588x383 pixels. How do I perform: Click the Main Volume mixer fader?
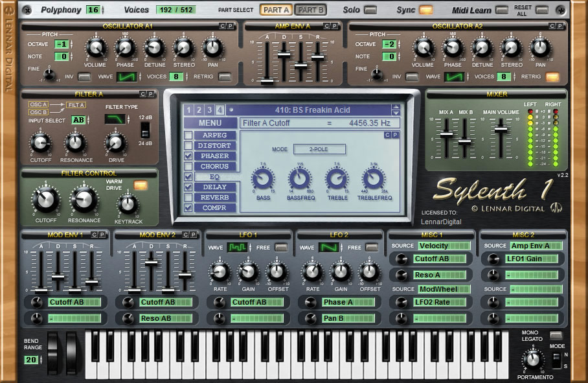tap(501, 130)
